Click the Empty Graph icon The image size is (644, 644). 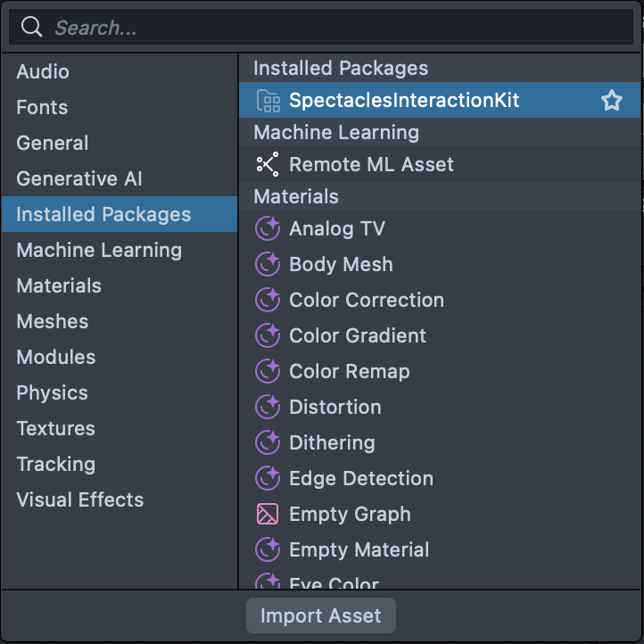[x=268, y=515]
